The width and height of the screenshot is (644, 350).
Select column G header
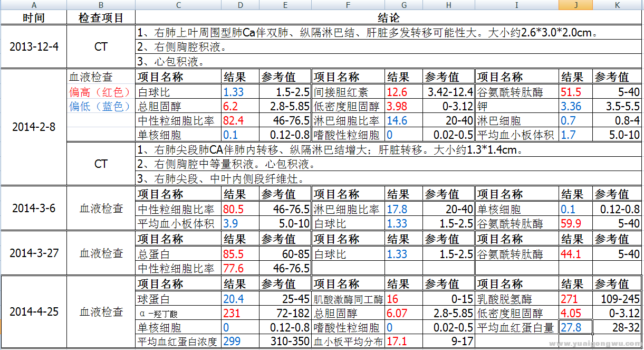404,5
